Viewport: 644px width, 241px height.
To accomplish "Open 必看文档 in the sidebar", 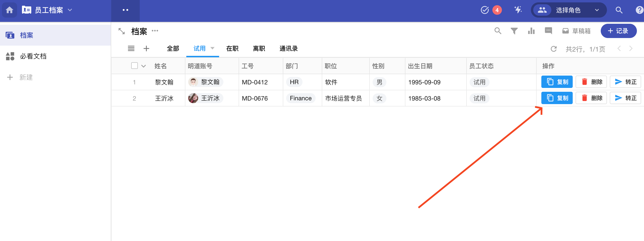I will pyautogui.click(x=33, y=56).
